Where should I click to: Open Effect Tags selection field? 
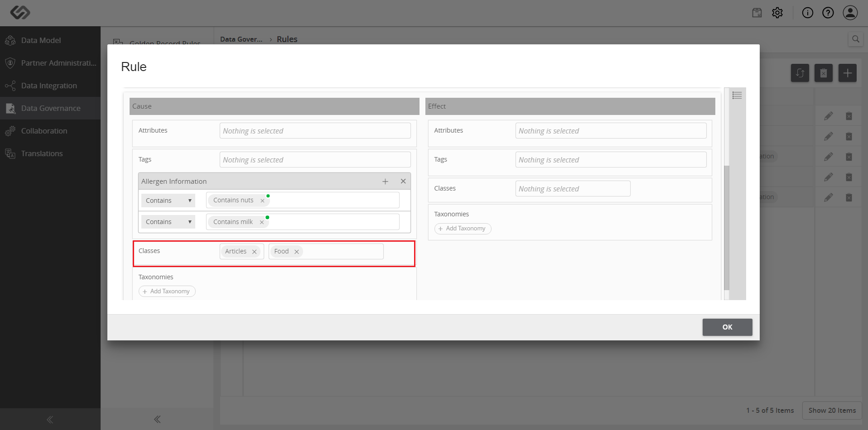[611, 160]
